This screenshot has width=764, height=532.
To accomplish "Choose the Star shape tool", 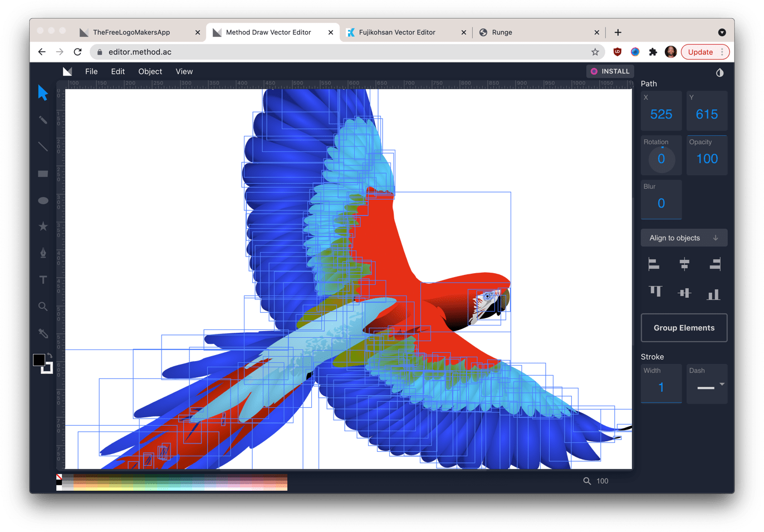I will (43, 226).
